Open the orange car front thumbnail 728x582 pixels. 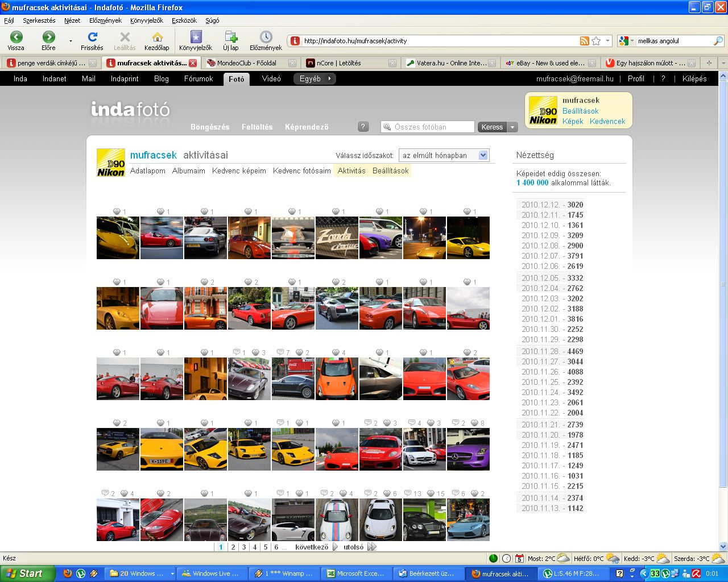pyautogui.click(x=337, y=379)
